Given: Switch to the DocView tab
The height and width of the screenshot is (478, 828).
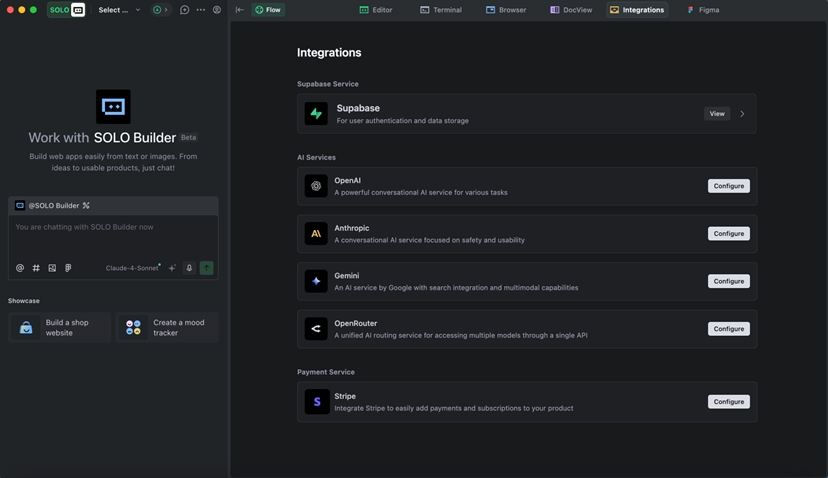Looking at the screenshot, I should (571, 10).
